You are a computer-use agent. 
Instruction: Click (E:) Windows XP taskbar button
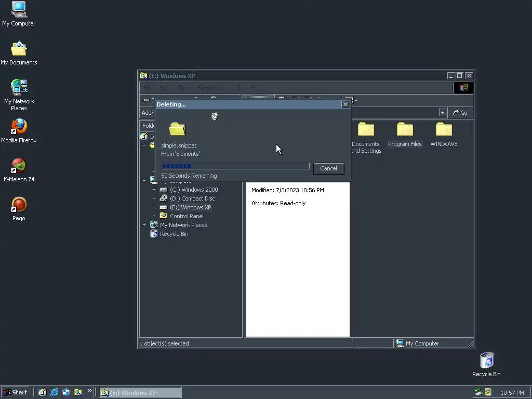tap(140, 393)
